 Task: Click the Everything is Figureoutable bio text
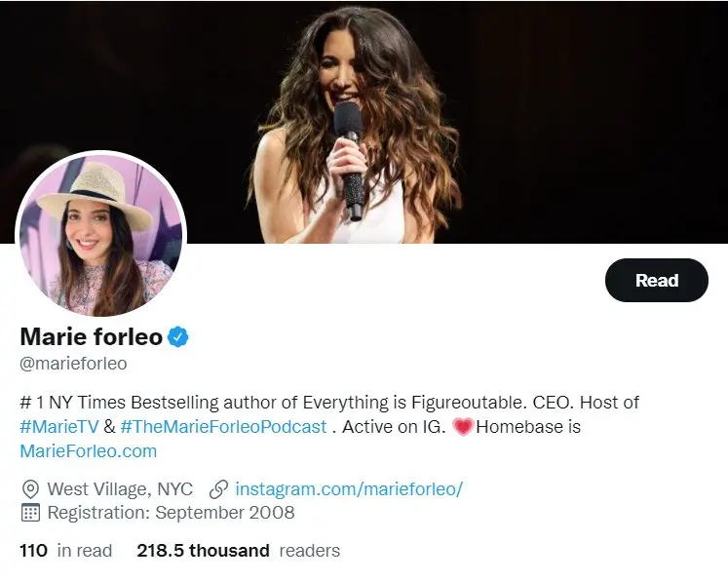tap(440, 402)
